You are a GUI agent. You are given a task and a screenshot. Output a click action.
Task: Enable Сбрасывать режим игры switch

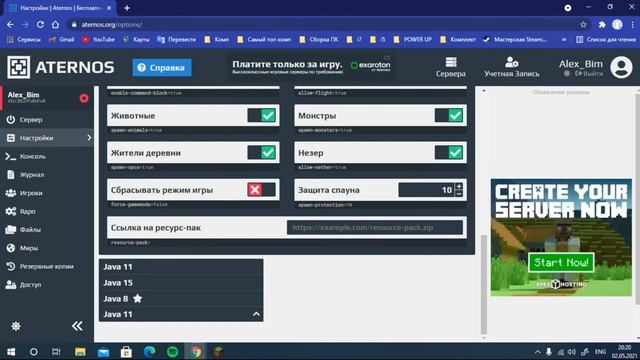tap(262, 190)
